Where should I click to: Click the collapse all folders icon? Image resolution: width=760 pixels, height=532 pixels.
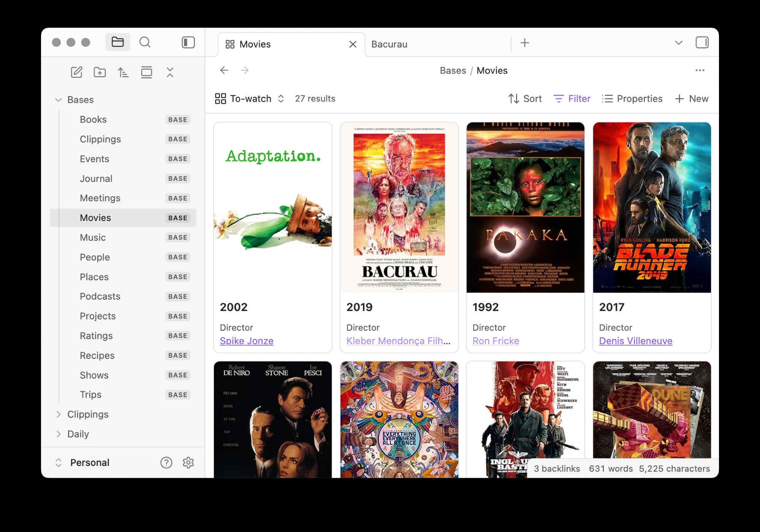pos(170,72)
